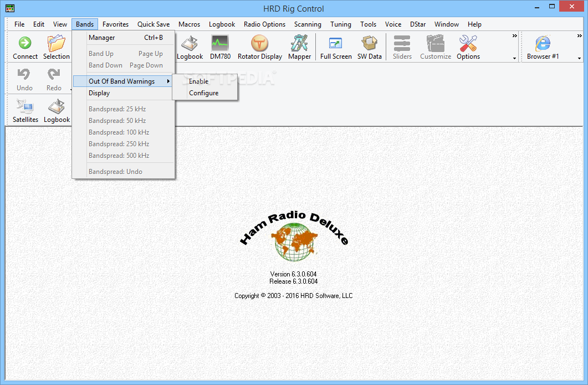
Task: Select Band Up menu entry
Action: (x=124, y=54)
